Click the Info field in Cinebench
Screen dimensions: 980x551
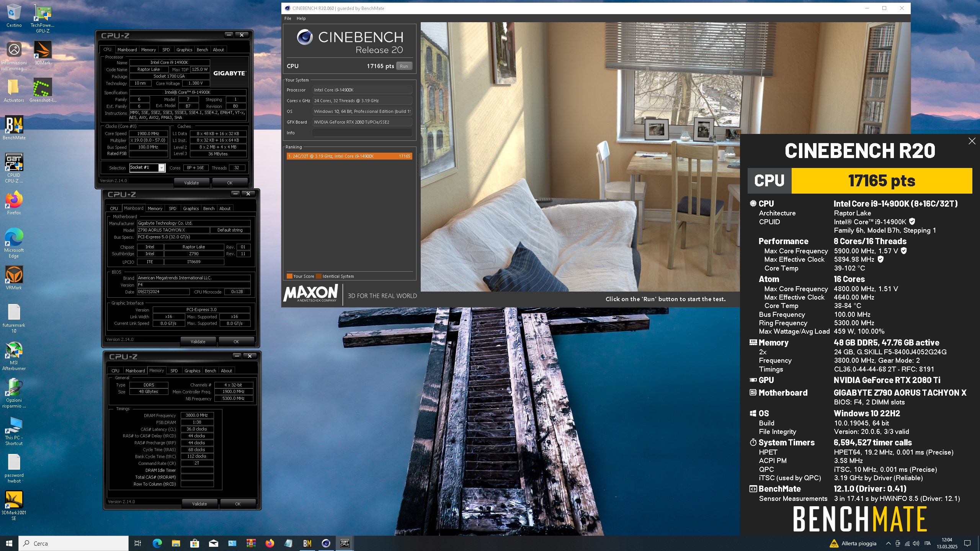coord(362,133)
